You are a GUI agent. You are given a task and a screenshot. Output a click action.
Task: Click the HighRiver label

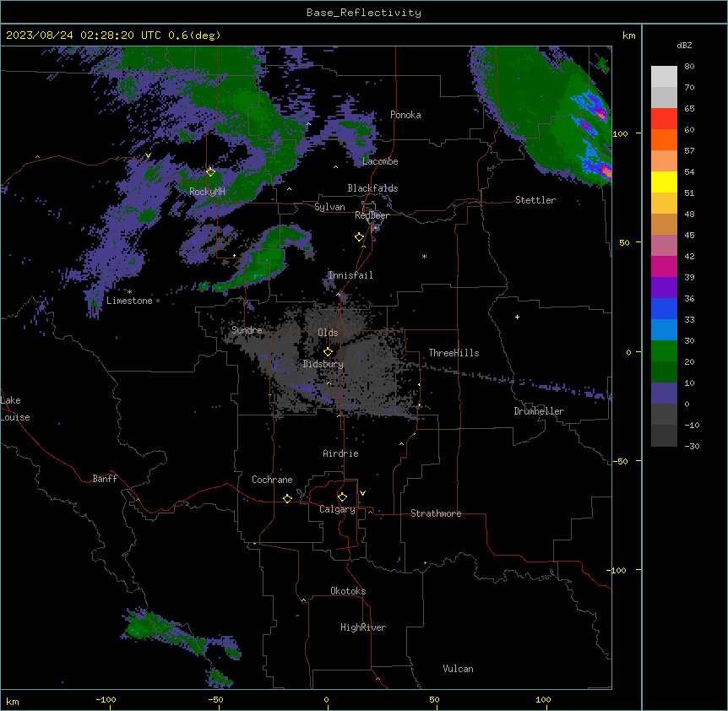(x=363, y=627)
